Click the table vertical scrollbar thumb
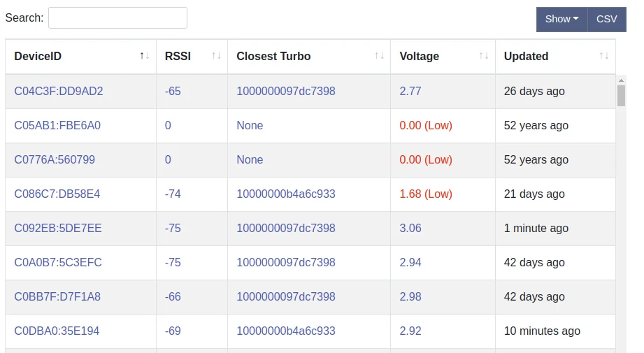Screen dimensions: 644x353 [x=621, y=96]
